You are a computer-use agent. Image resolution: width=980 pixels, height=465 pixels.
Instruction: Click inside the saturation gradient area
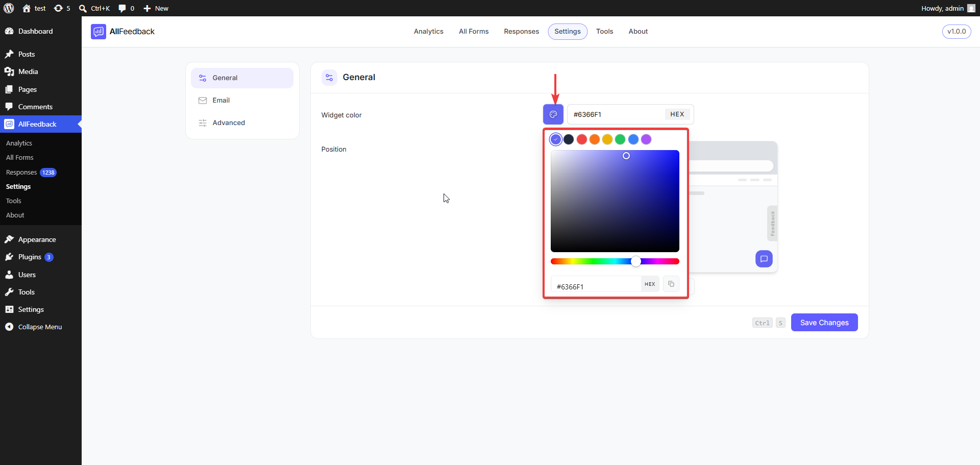tap(615, 201)
